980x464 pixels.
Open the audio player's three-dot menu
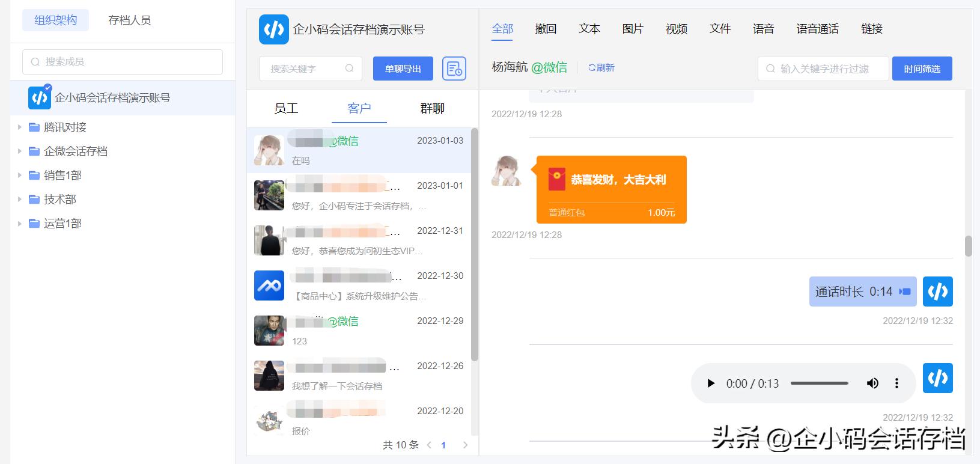pyautogui.click(x=896, y=383)
